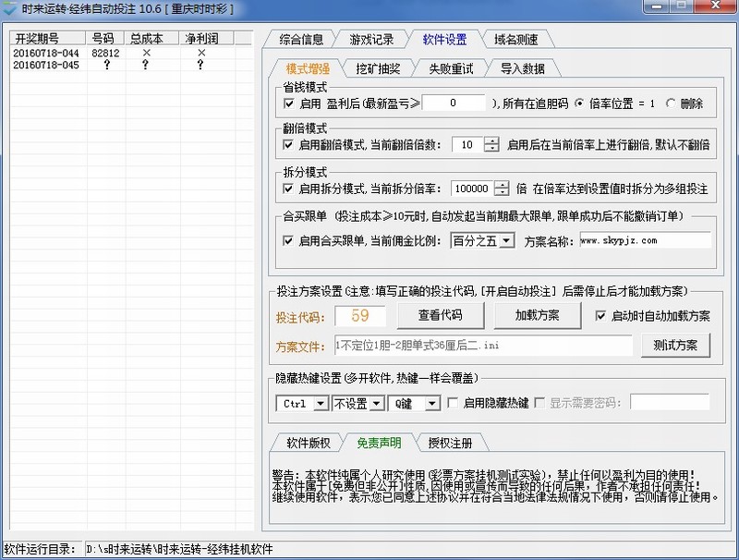Image resolution: width=739 pixels, height=560 pixels.
Task: Click the 测试方案 button
Action: pos(675,346)
